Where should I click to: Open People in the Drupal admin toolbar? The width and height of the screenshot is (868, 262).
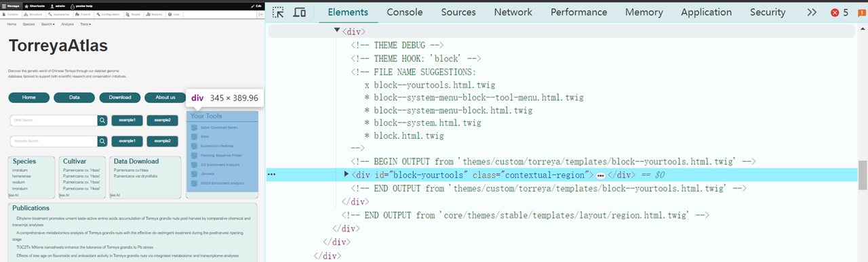134,14
